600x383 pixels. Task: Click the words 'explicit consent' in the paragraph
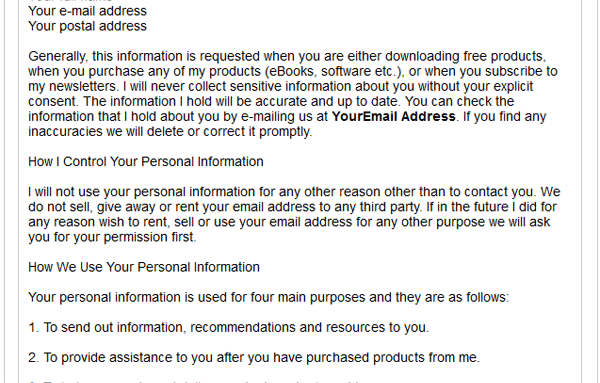click(x=513, y=86)
